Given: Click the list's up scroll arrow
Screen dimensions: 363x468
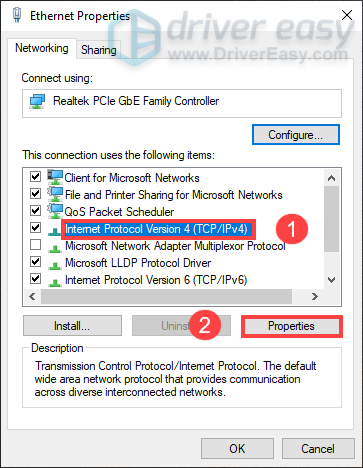Looking at the screenshot, I should click(331, 178).
